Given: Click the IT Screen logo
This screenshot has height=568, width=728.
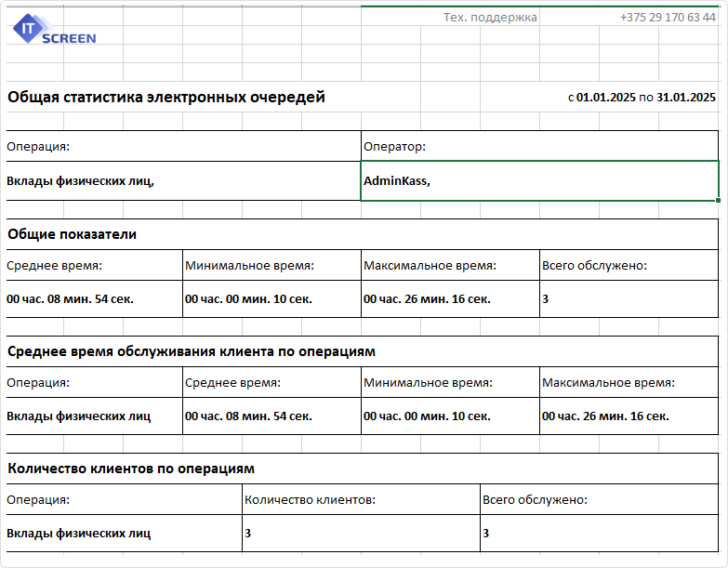Looking at the screenshot, I should (x=54, y=31).
